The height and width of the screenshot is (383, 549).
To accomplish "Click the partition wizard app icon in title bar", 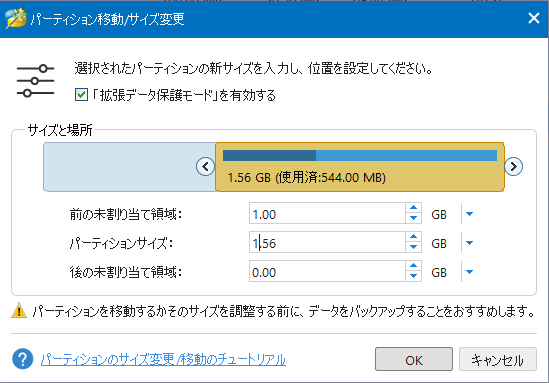I will (x=16, y=18).
